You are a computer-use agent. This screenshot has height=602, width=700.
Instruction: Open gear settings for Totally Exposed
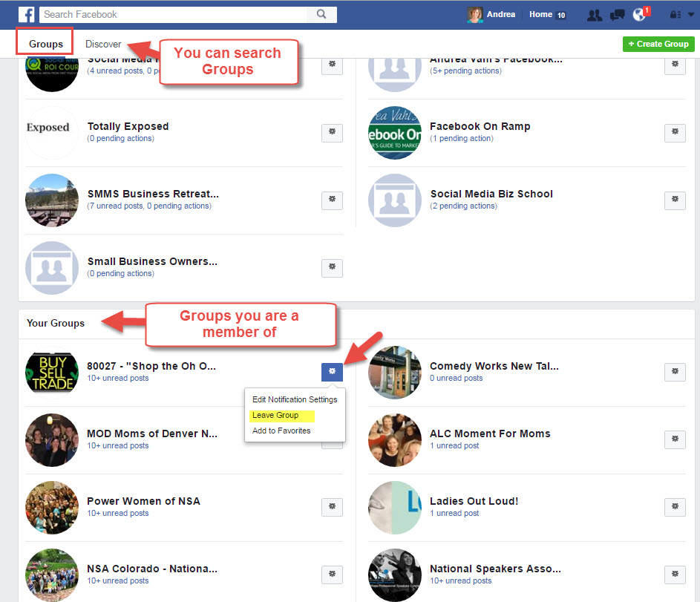pyautogui.click(x=332, y=133)
